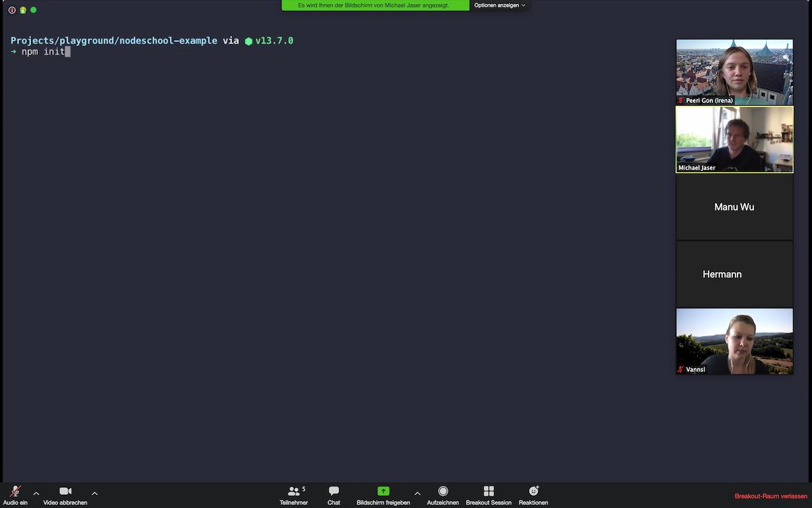Screen dimensions: 812x508
Task: Click the green Bildschirm freigeben share icon
Action: (383, 491)
